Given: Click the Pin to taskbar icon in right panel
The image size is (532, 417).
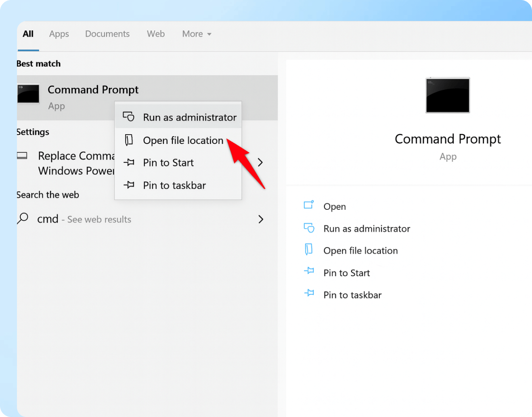Looking at the screenshot, I should click(309, 293).
